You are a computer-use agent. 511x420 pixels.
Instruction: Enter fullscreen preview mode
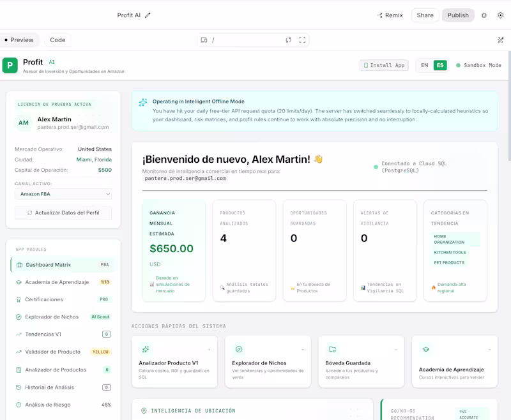[x=302, y=40]
